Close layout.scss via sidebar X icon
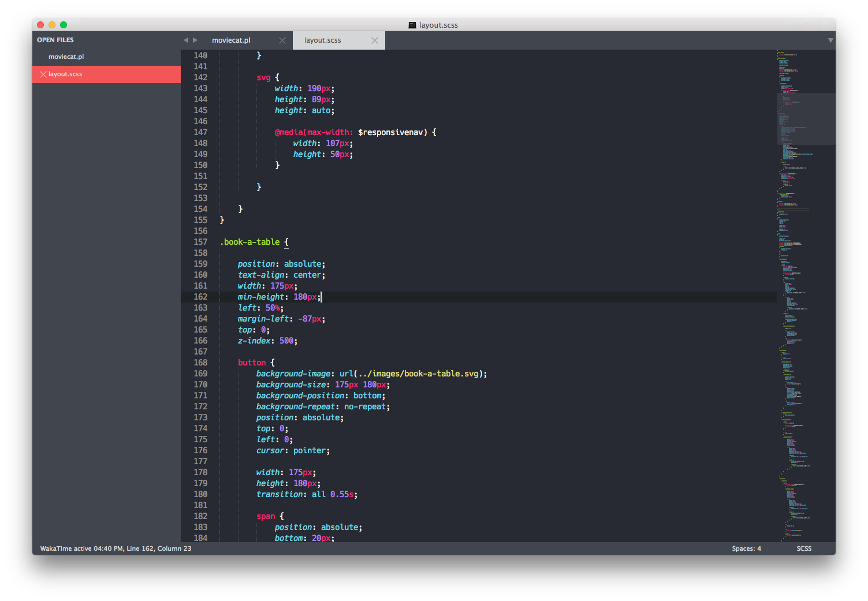The width and height of the screenshot is (868, 601). click(x=43, y=74)
